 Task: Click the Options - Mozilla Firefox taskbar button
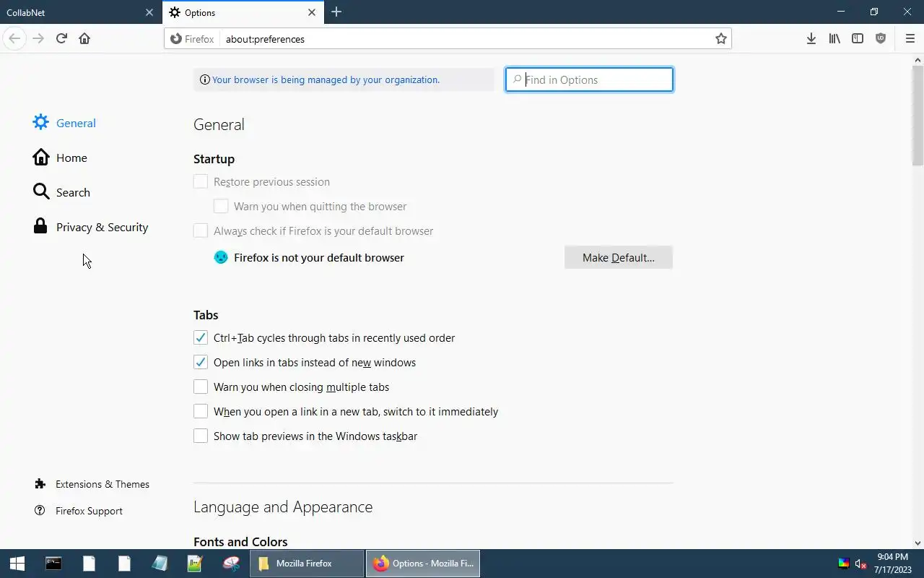423,564
